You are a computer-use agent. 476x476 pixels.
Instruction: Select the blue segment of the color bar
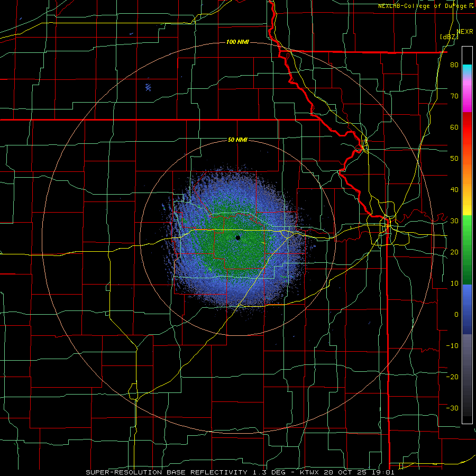[467, 309]
